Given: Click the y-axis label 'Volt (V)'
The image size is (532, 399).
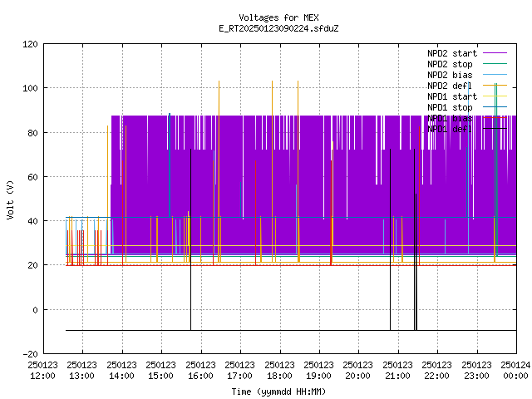Looking at the screenshot, I should (x=10, y=199).
